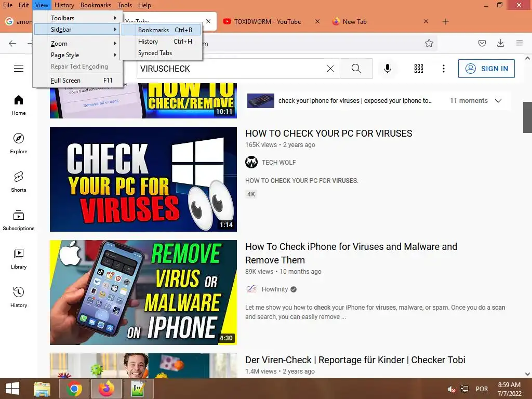Open the Help menu
Screen dimensions: 532x399
144,5
